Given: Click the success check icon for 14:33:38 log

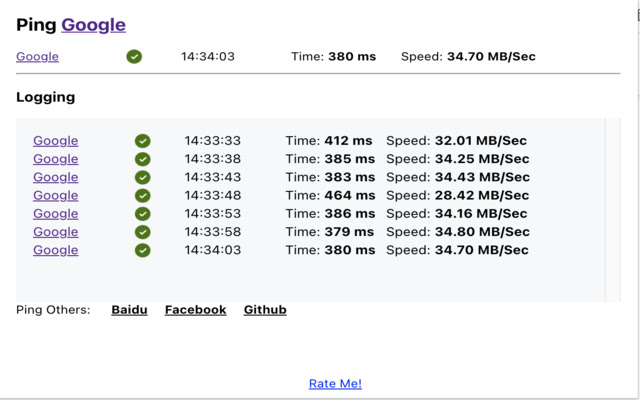Looking at the screenshot, I should (143, 159).
